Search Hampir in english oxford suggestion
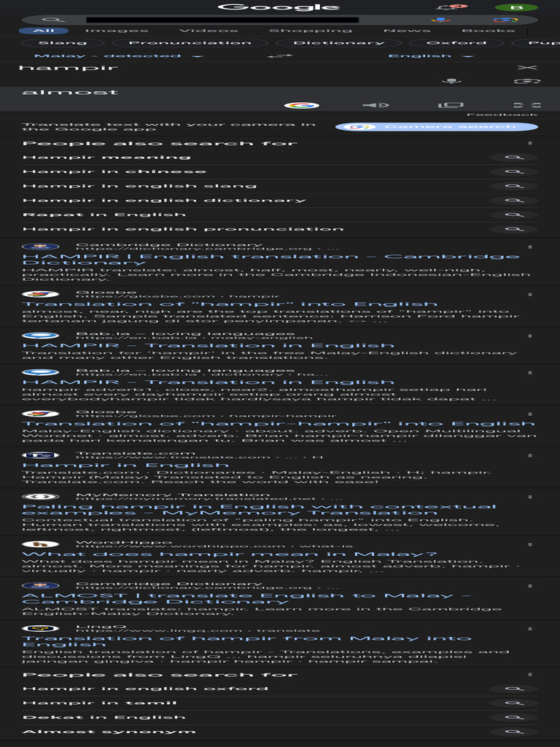Viewport: 560px width, 747px height. [145, 689]
